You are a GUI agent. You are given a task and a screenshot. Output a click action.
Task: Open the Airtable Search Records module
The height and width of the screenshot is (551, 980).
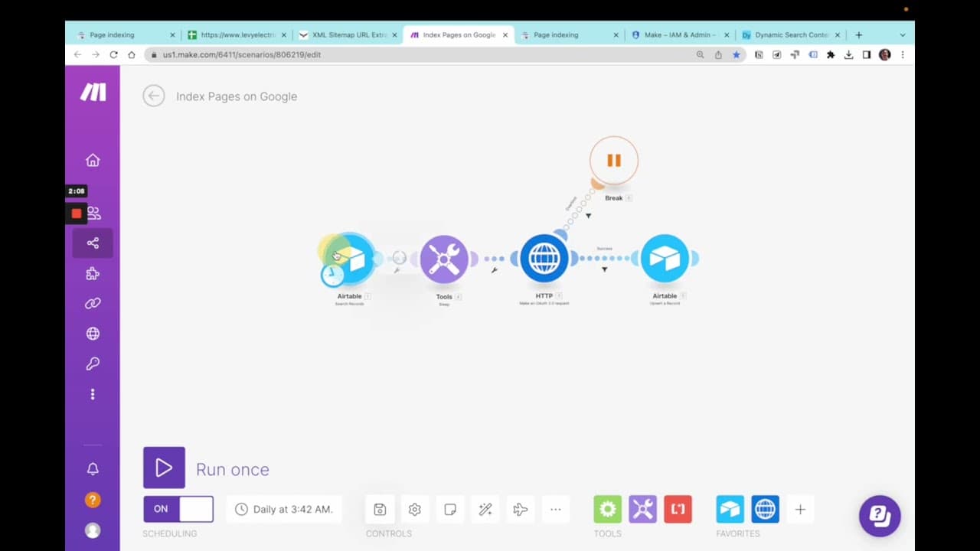point(348,258)
